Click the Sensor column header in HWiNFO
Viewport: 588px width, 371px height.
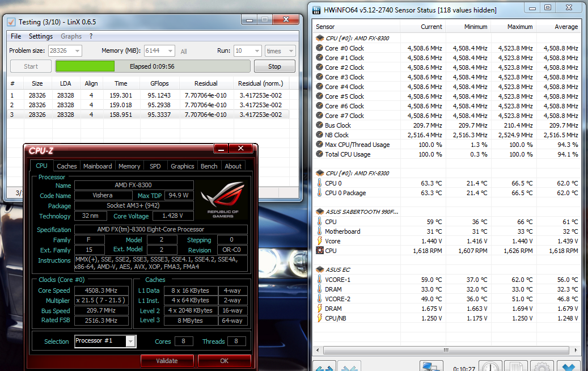pos(357,27)
